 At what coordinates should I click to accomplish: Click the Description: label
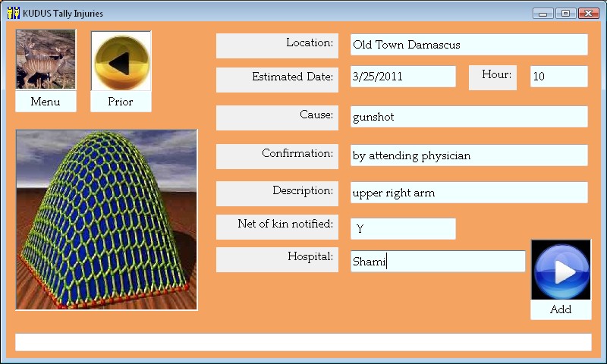point(277,193)
